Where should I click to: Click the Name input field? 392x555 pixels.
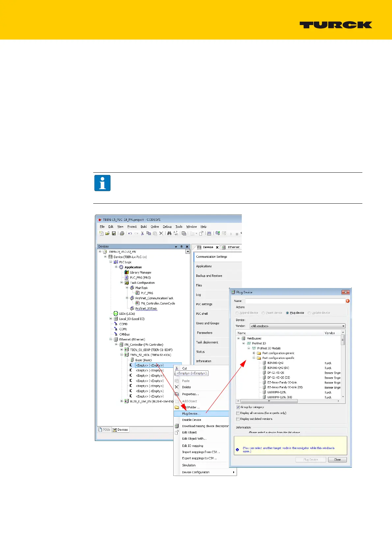pyautogui.click(x=294, y=301)
